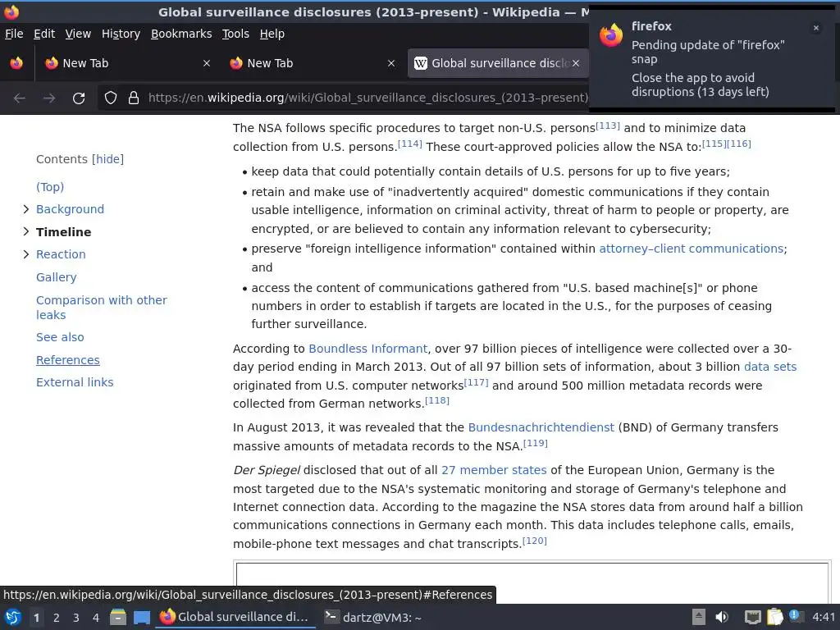Viewport: 840px width, 630px height.
Task: Open the Edit menu
Action: [44, 34]
